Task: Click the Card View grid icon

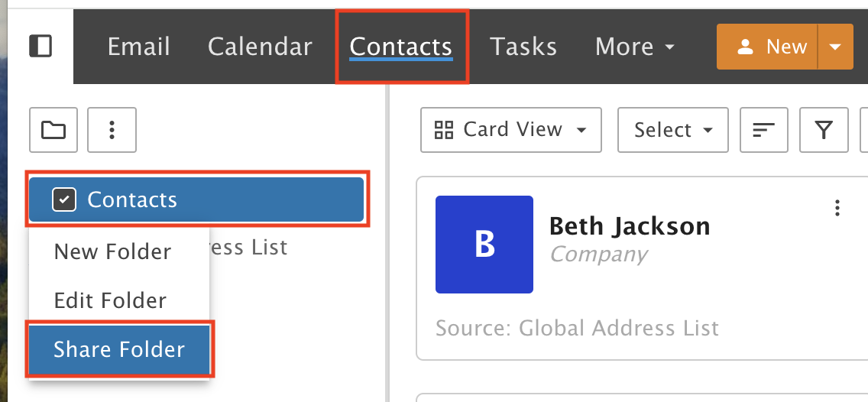Action: coord(443,130)
